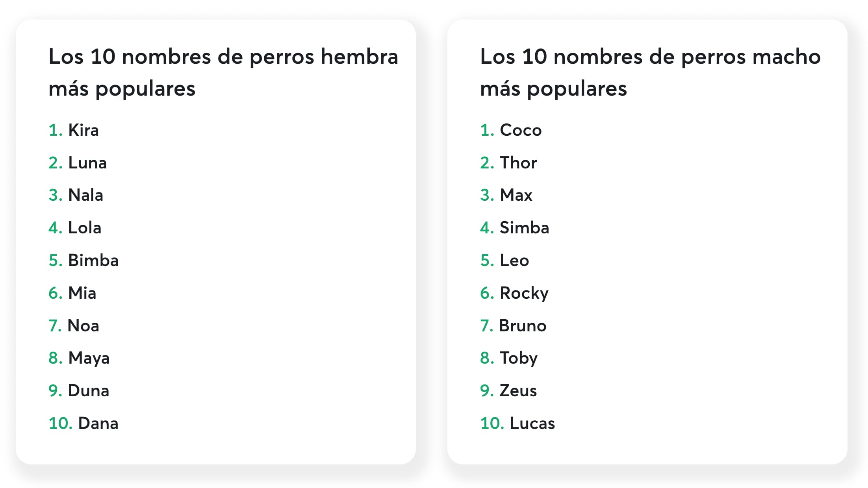Click the name Kira in female list
This screenshot has width=868, height=488.
pos(83,130)
